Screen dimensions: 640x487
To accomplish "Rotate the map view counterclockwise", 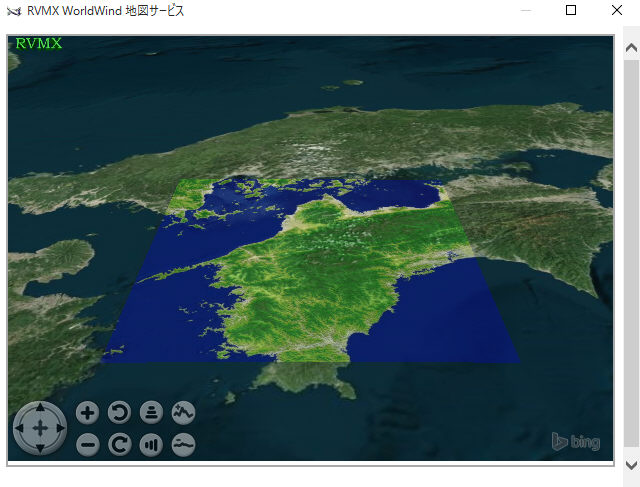I will 120,412.
